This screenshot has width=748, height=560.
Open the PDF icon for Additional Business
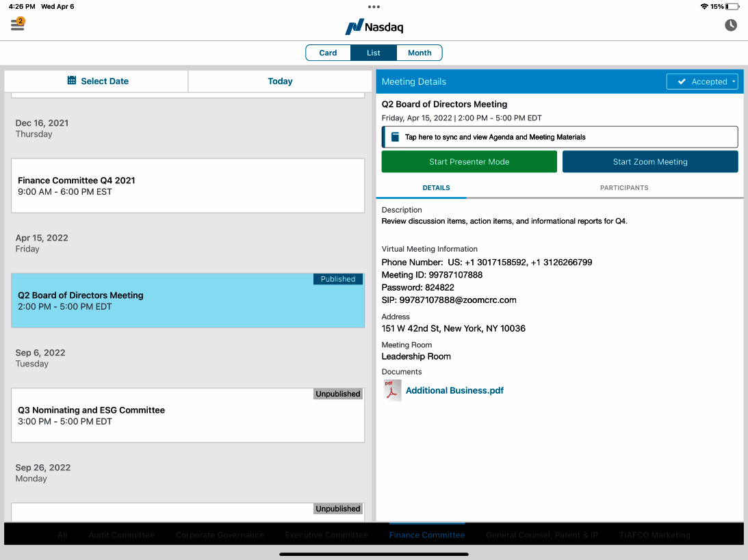pyautogui.click(x=392, y=390)
